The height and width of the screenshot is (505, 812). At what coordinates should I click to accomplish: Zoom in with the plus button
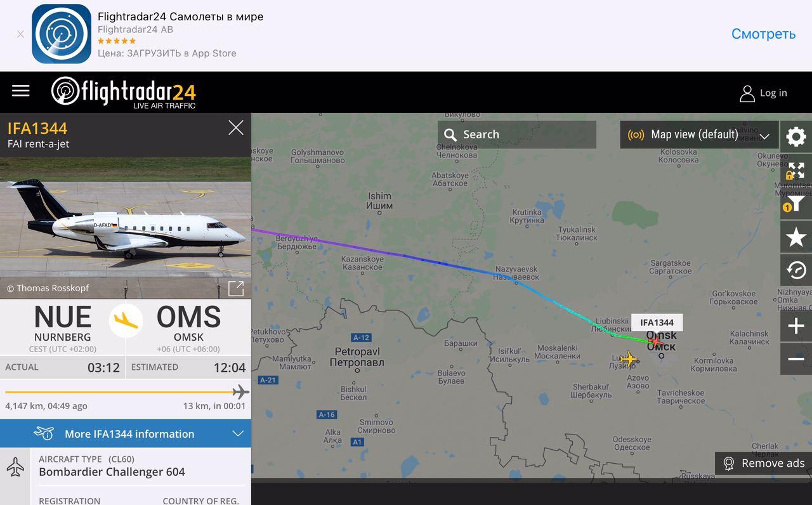(x=796, y=326)
